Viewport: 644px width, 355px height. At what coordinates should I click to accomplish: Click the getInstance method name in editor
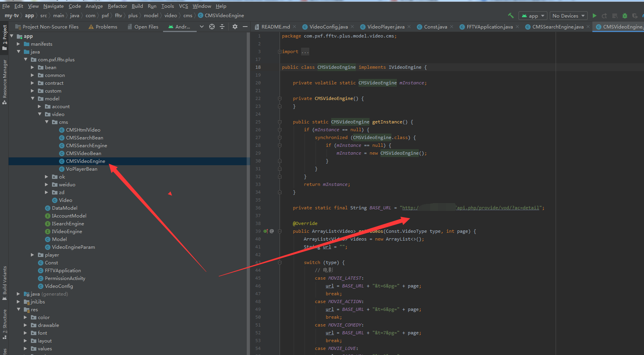[387, 122]
